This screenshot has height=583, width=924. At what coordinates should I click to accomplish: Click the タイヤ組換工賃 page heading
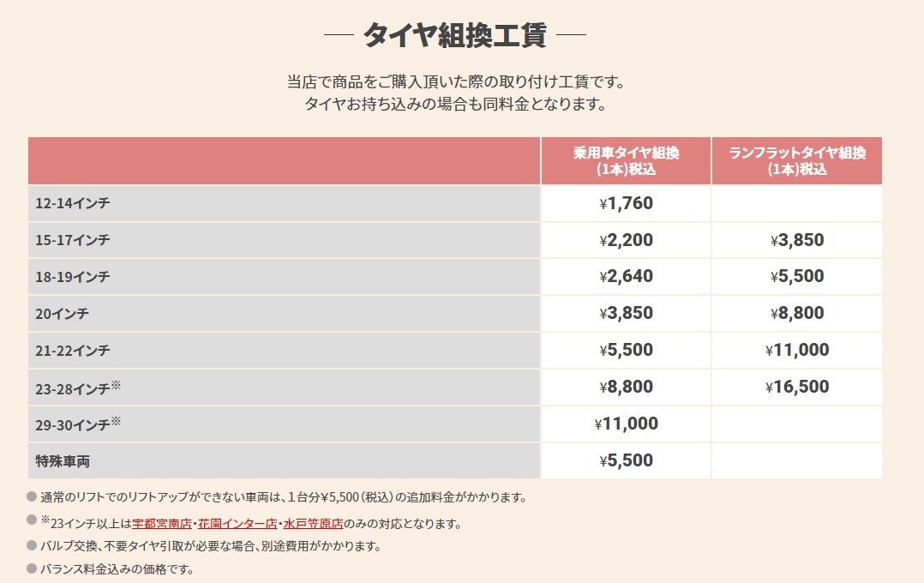coord(454,36)
